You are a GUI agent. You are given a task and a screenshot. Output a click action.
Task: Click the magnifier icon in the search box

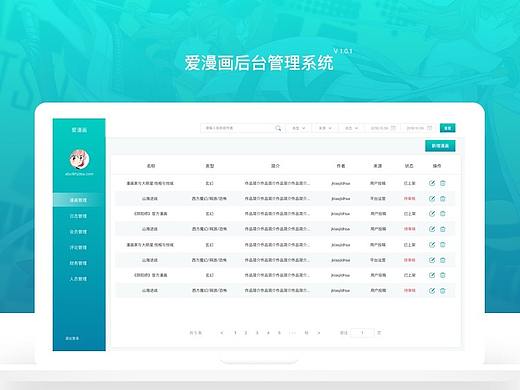pos(278,128)
